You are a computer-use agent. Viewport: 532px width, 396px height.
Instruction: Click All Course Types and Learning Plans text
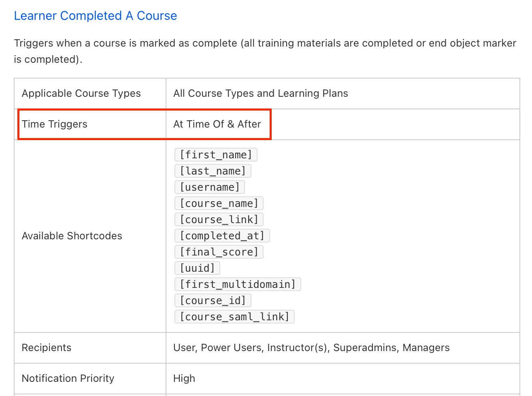coord(260,94)
